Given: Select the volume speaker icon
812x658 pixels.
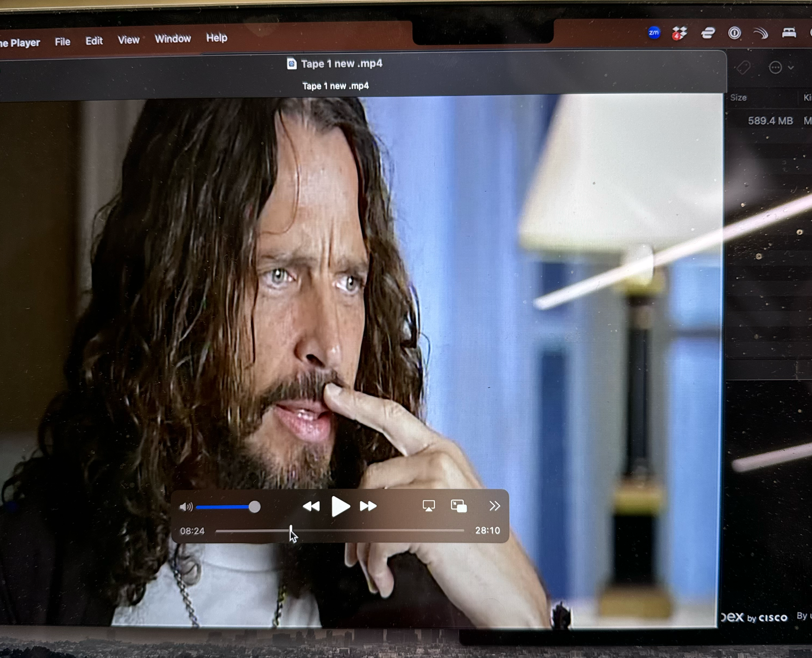Looking at the screenshot, I should point(187,506).
